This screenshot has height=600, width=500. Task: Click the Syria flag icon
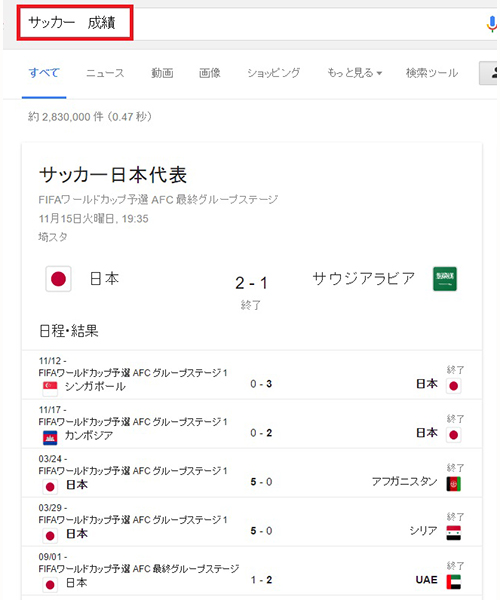(454, 533)
